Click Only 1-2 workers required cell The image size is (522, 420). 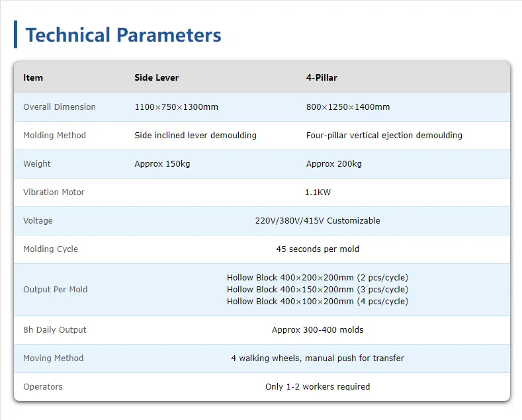[318, 387]
